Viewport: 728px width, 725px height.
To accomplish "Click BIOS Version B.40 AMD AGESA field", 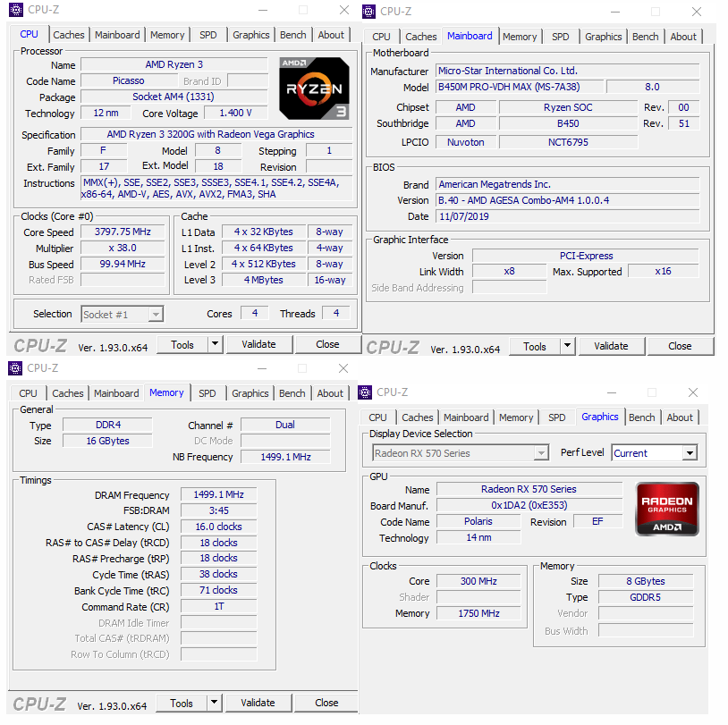I will pos(567,200).
